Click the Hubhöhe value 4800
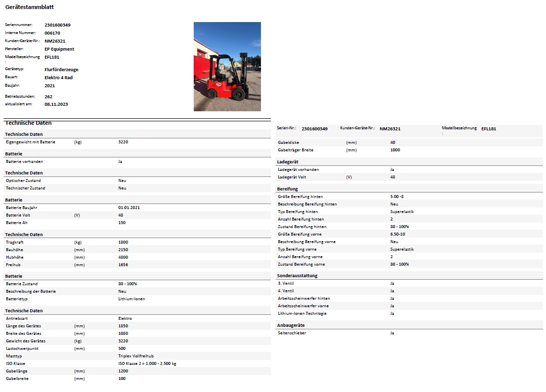The height and width of the screenshot is (392, 546). pos(123,257)
